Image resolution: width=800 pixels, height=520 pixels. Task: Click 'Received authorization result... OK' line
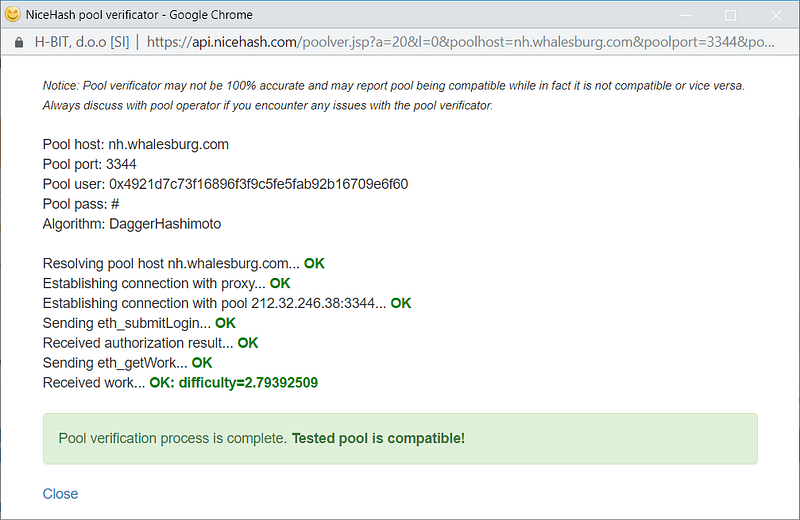151,343
